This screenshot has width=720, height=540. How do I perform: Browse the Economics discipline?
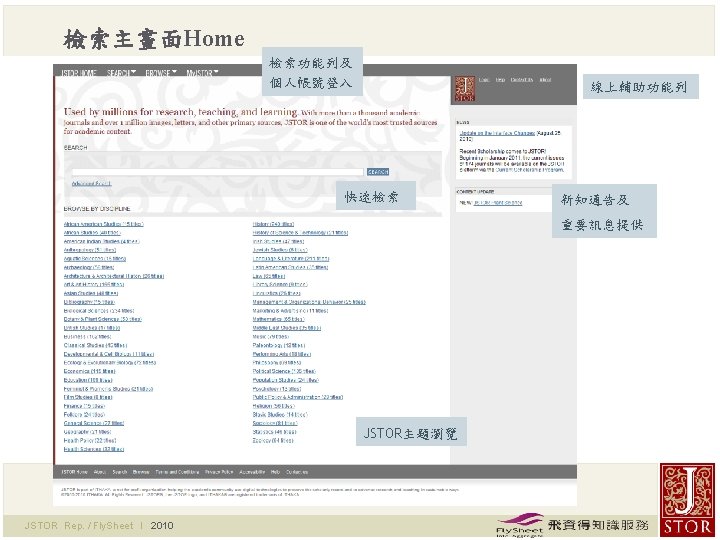click(89, 371)
